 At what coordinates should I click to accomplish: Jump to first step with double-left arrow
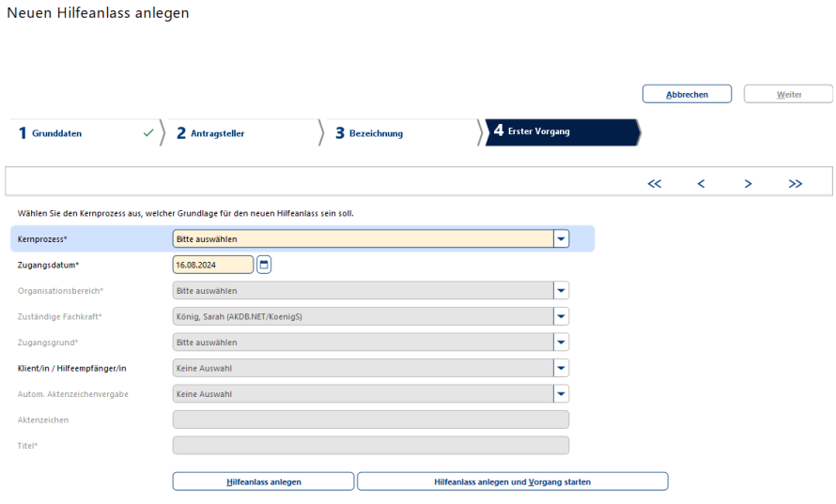click(x=654, y=184)
